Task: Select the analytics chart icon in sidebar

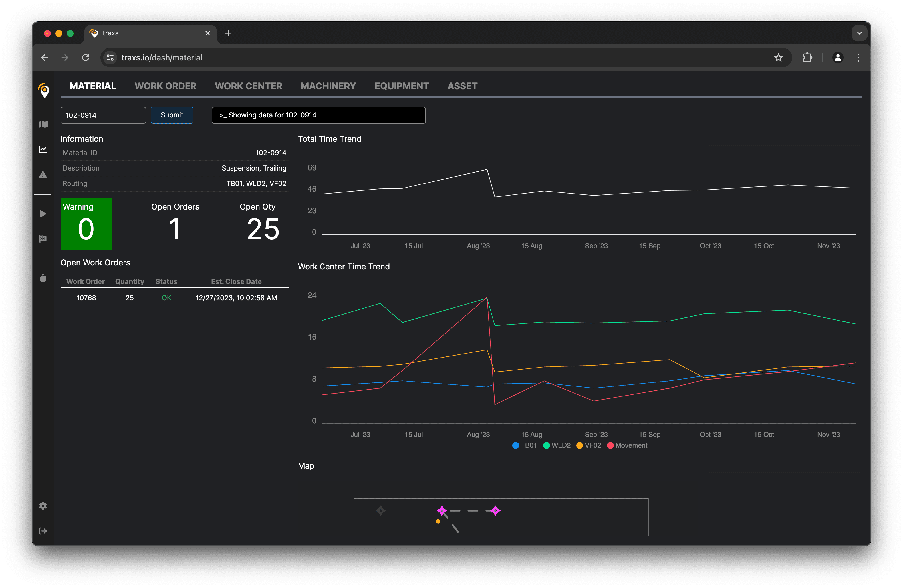Action: click(x=43, y=149)
